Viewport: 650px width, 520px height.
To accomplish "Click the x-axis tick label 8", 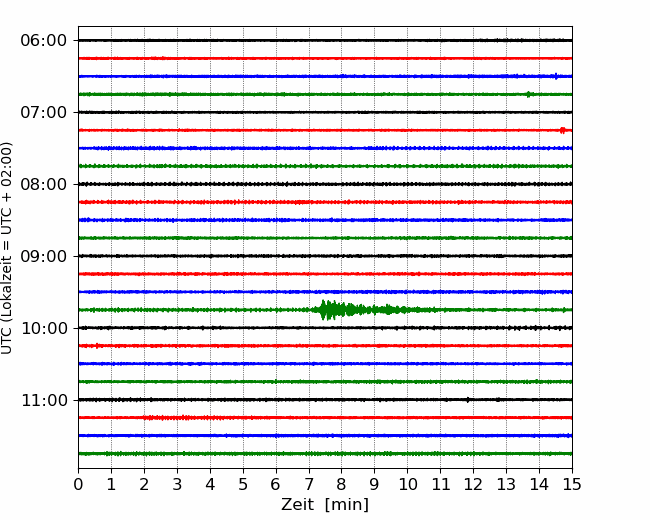I will point(342,484).
